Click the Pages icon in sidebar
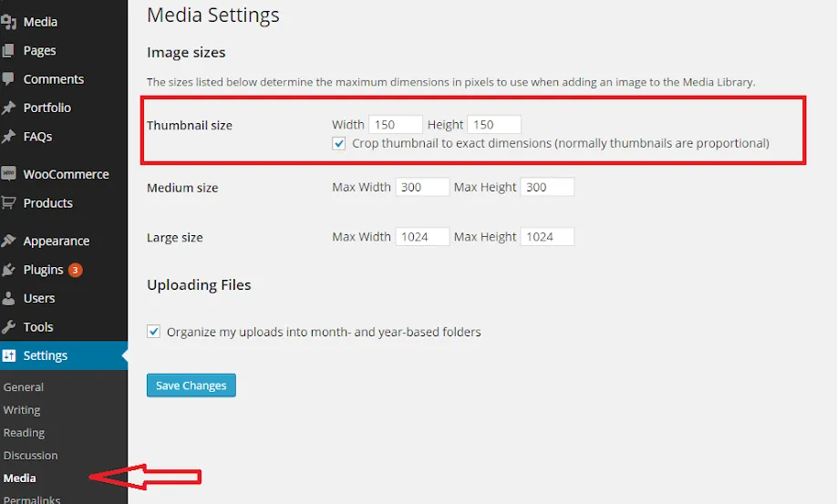Image resolution: width=837 pixels, height=504 pixels. click(x=8, y=51)
